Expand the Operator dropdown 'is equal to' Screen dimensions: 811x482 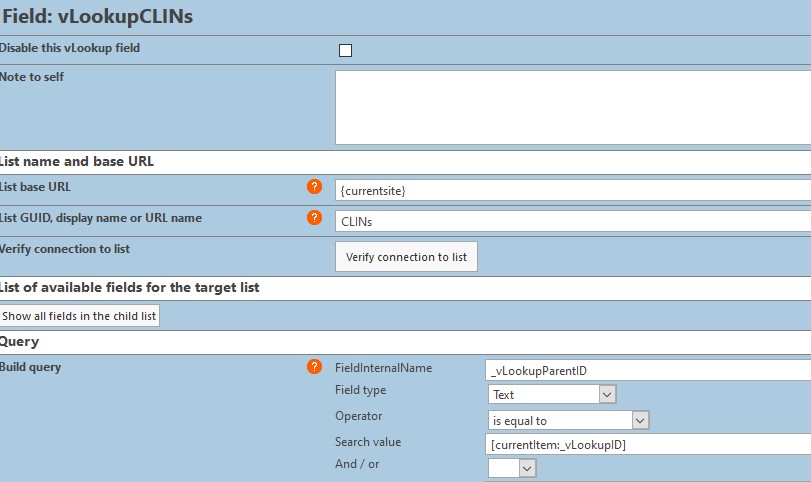[568, 420]
